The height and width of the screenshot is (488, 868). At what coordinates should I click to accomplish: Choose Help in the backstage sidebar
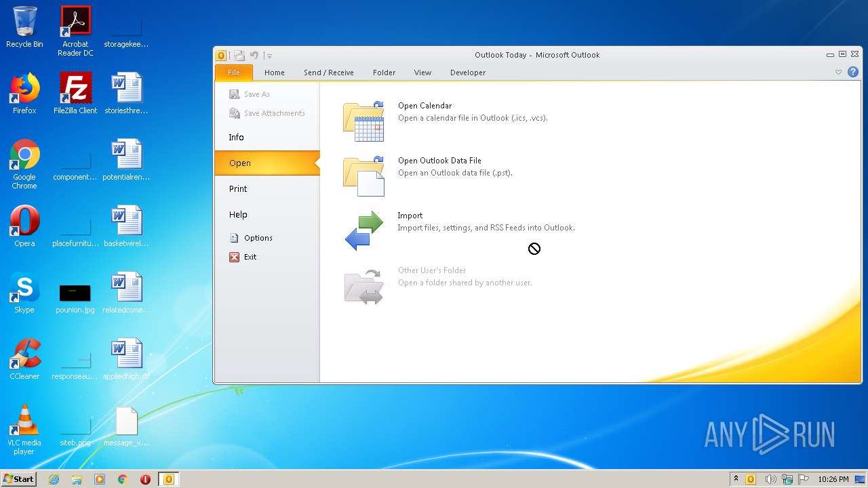[267, 215]
